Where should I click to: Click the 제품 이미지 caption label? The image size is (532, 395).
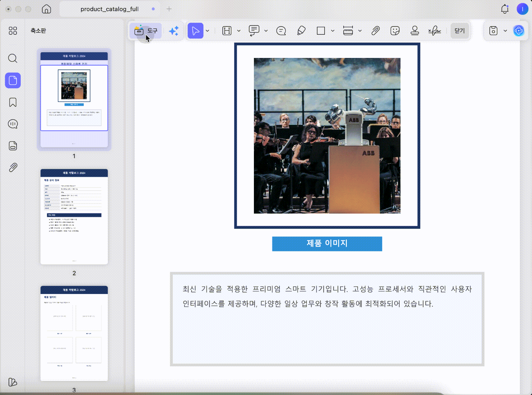[327, 244]
